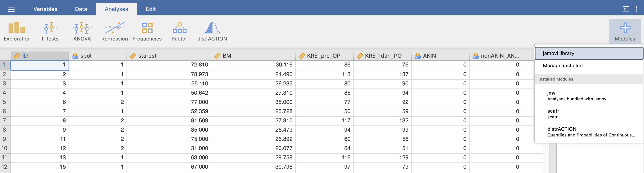Viewport: 644px width, 173px height.
Task: Select distrACTION in Installed Modules list
Action: [x=589, y=132]
